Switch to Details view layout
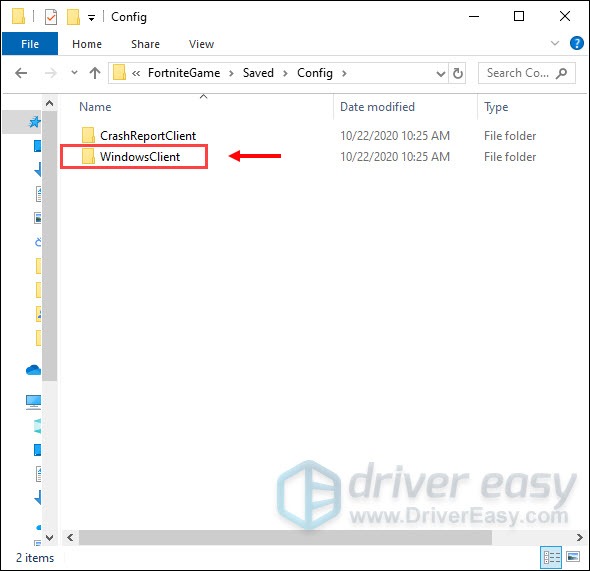Screen dimensions: 590x571 coord(551,557)
